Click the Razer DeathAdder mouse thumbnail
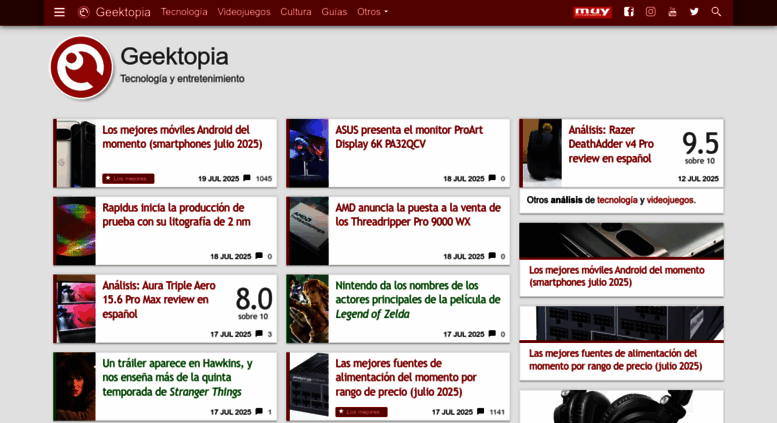 [x=542, y=153]
